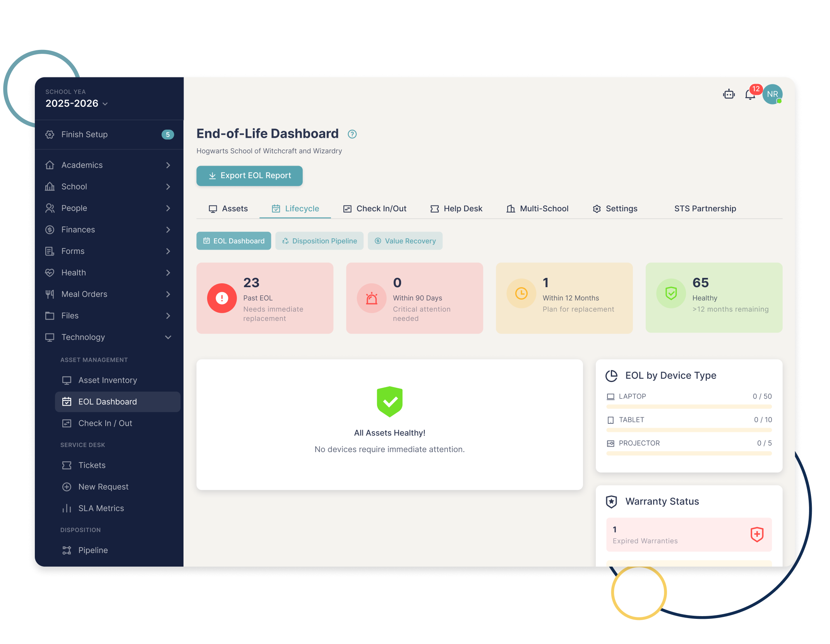Switch to the Check In/Out tab
The height and width of the screenshot is (644, 830).
[x=375, y=209]
